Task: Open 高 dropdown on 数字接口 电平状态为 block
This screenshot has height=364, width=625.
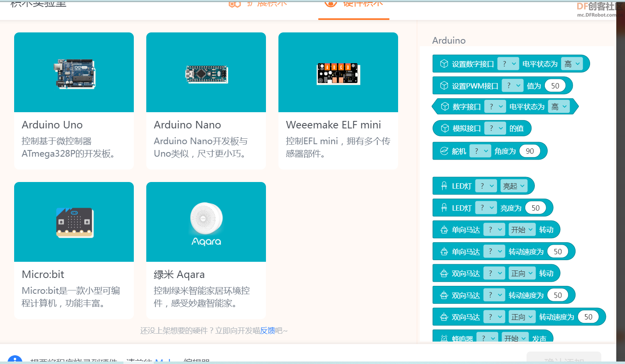Action: [x=559, y=106]
